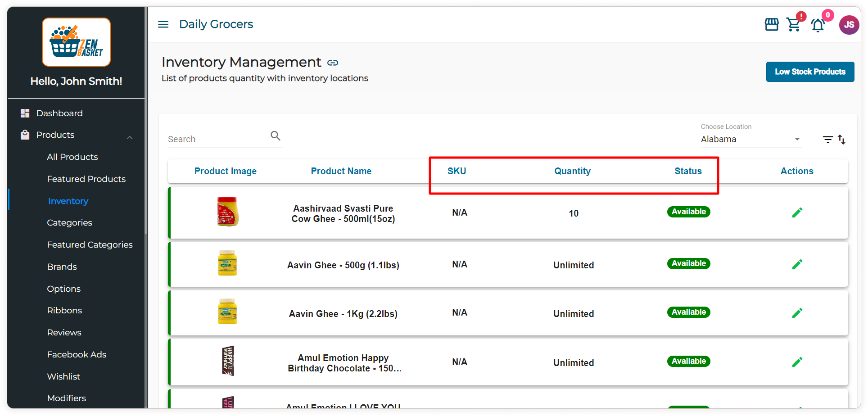Open the filter list icon
868x416 pixels.
[x=827, y=140]
